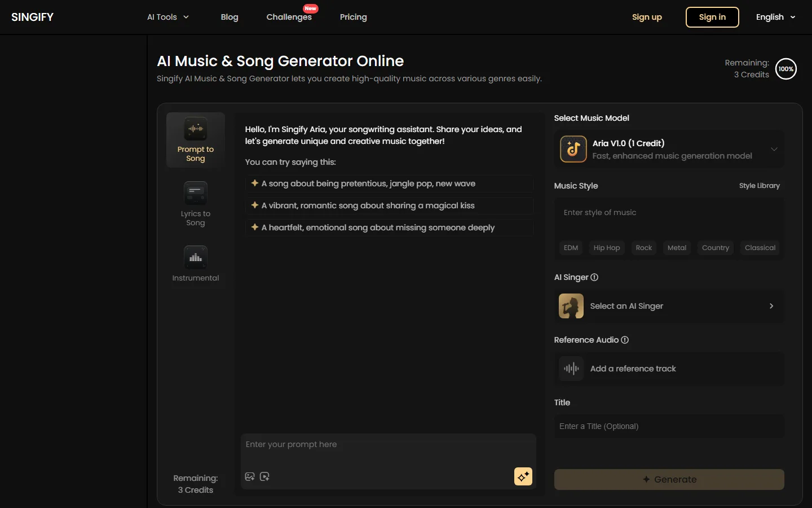
Task: Click the yellow sparkle enhance prompt button
Action: 523,476
